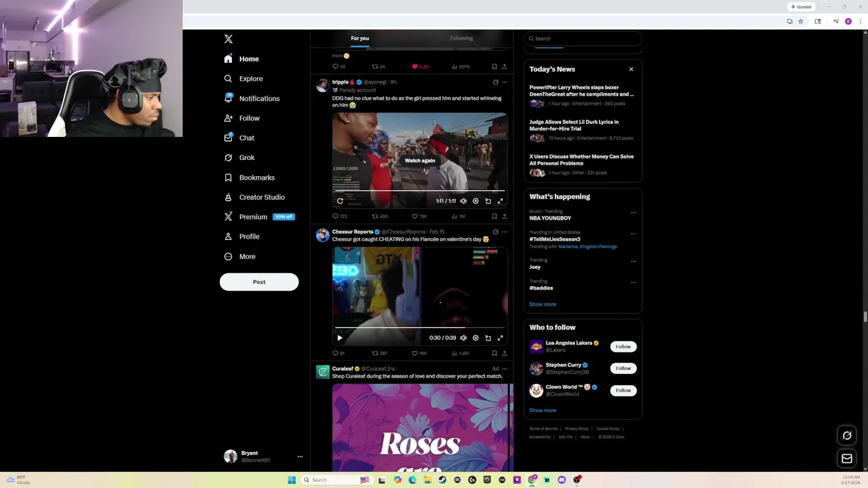Open options for #baddies trend
This screenshot has height=488, width=868.
click(x=633, y=282)
